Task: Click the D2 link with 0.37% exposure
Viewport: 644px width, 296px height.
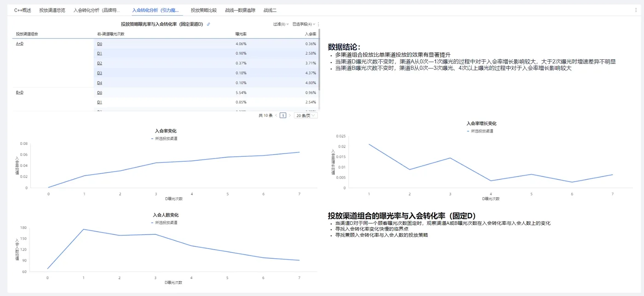Action: pos(99,63)
